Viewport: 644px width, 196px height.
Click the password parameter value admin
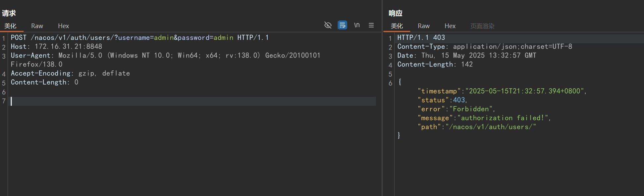point(223,38)
